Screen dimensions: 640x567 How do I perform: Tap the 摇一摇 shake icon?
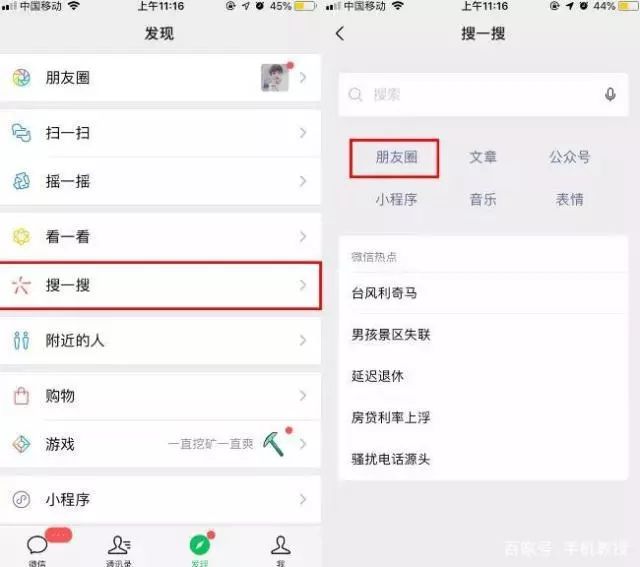click(x=21, y=181)
